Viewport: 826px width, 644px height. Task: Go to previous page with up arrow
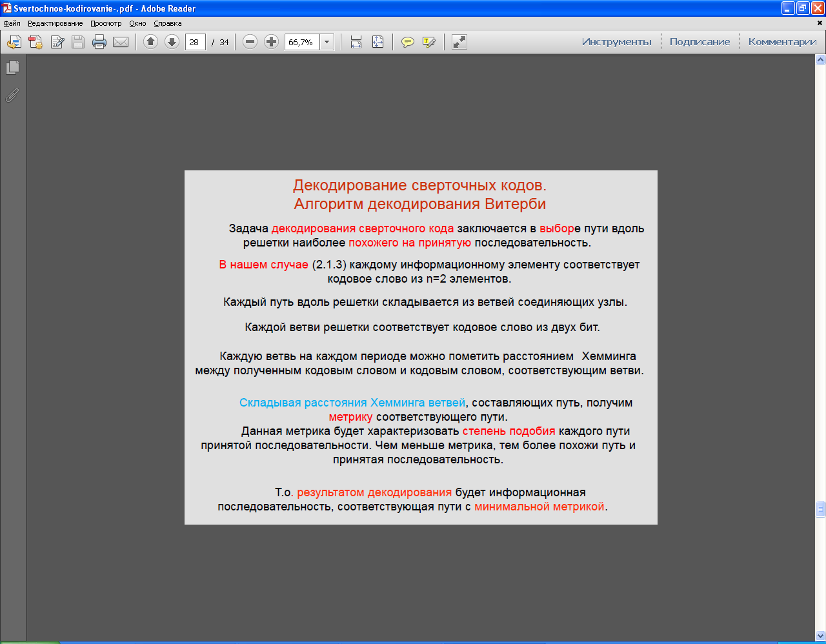(150, 42)
